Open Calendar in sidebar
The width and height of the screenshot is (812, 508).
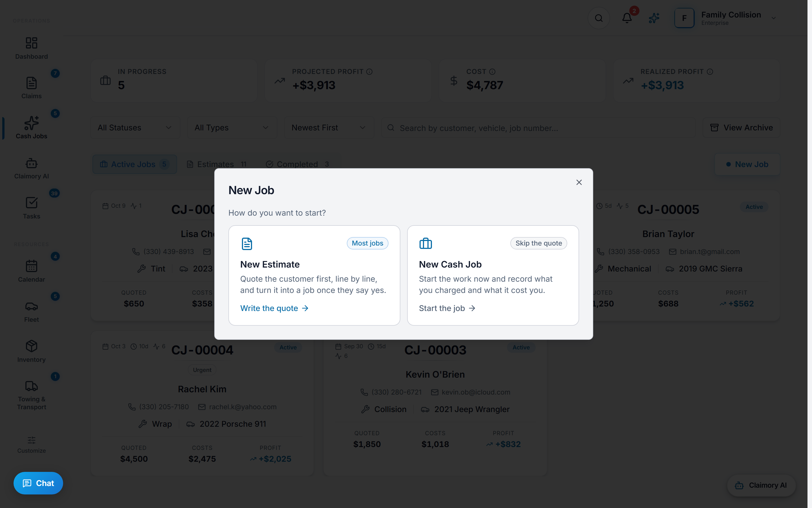(x=32, y=271)
